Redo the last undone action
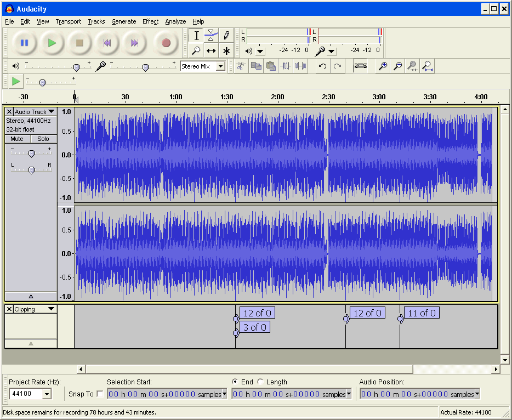 click(x=337, y=66)
